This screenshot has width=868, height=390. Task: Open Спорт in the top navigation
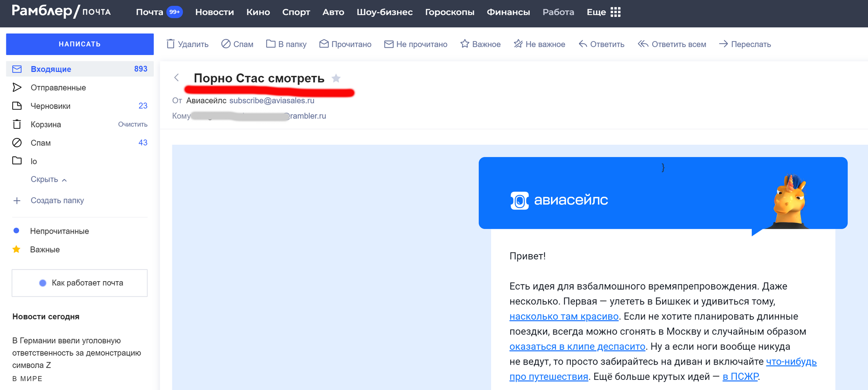point(296,12)
